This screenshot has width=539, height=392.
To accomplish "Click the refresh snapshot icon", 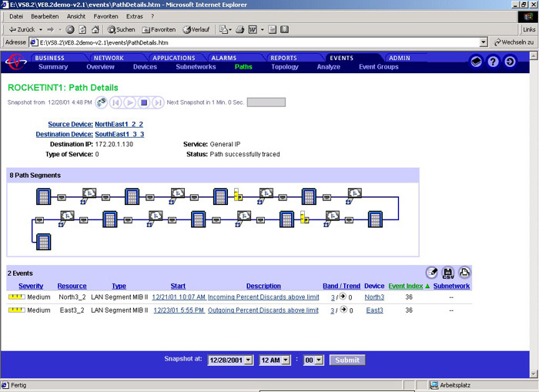I will coord(100,102).
